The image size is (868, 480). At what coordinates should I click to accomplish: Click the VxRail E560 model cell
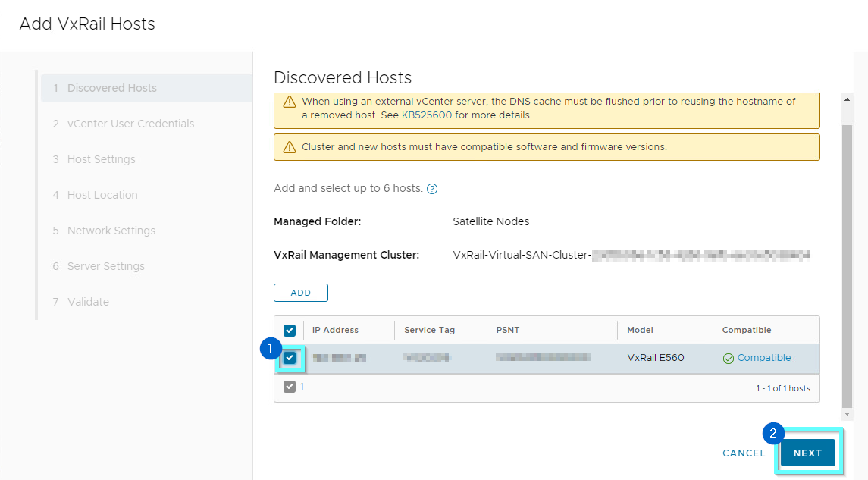click(656, 358)
